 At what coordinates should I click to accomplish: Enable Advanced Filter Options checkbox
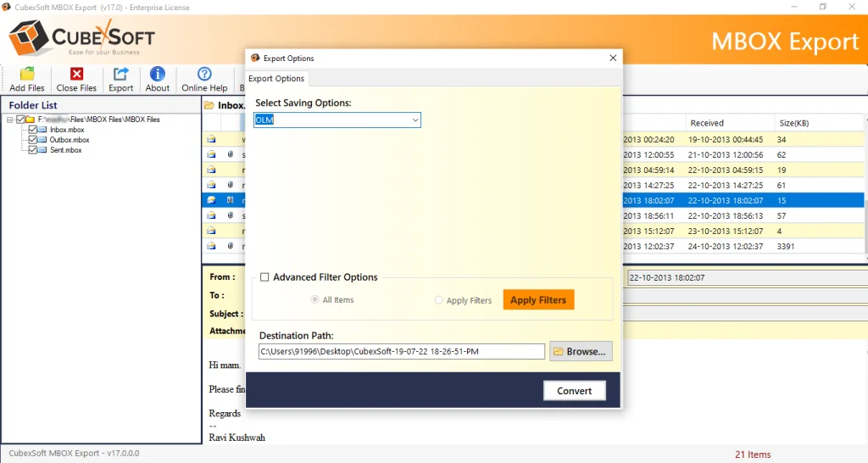click(264, 277)
